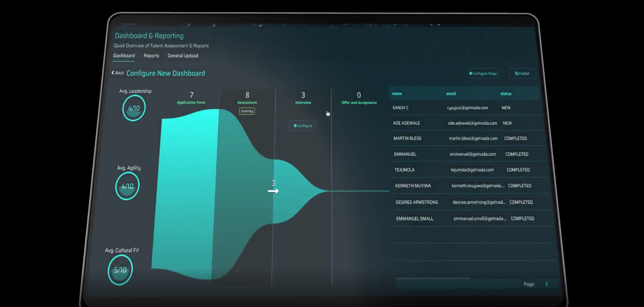Screen dimensions: 644x307
Task: Open the General Upload tab
Action: coord(183,56)
